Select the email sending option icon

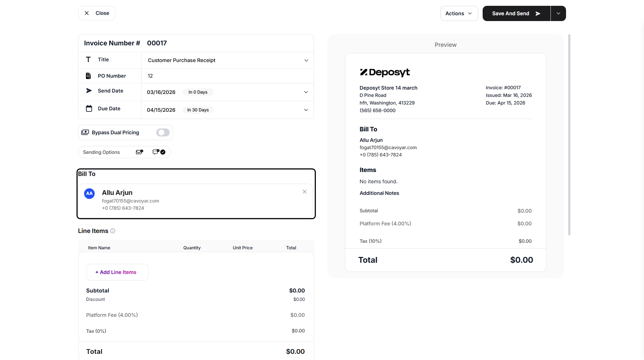tap(140, 152)
